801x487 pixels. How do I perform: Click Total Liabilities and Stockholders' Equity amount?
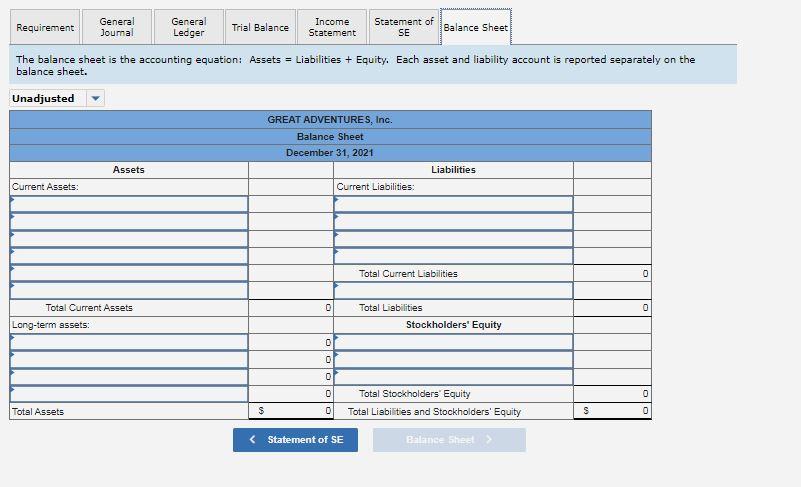(612, 411)
